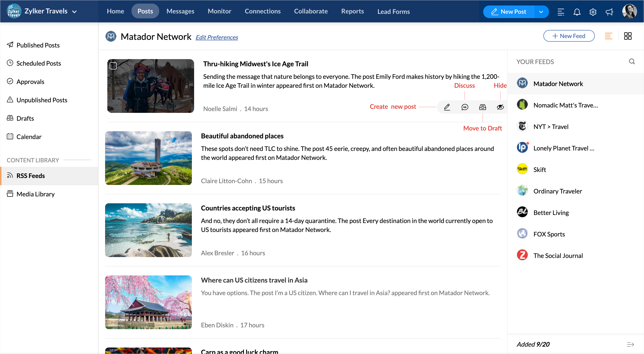This screenshot has height=354, width=644.
Task: Open the Messages tab
Action: (x=180, y=11)
